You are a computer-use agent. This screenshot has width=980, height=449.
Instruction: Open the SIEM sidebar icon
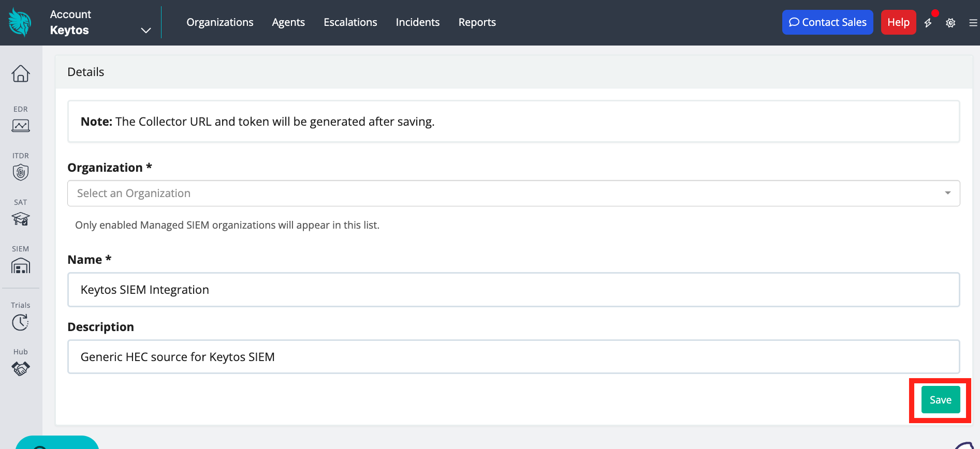(x=21, y=265)
